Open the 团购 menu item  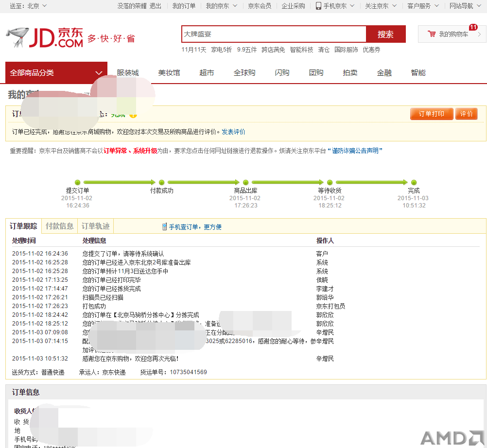click(x=316, y=73)
